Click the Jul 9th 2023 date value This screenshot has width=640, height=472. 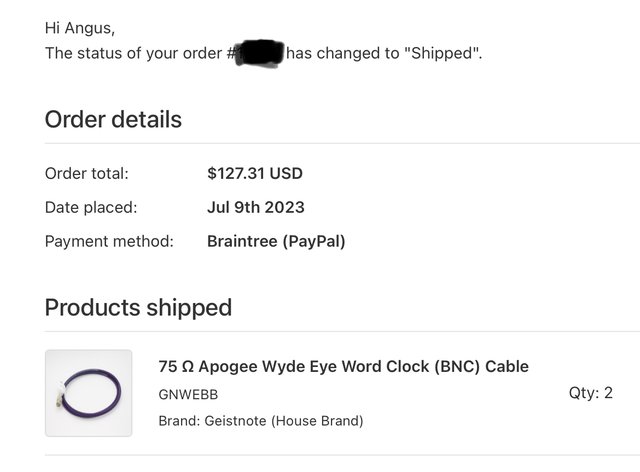pyautogui.click(x=255, y=207)
